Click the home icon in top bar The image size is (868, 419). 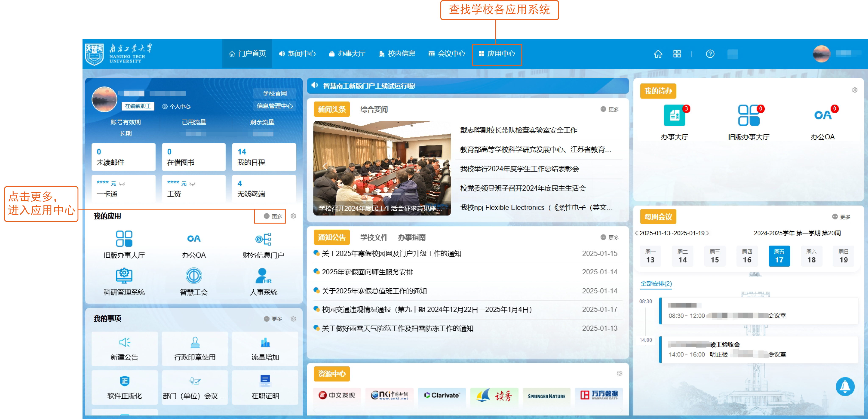(x=658, y=54)
